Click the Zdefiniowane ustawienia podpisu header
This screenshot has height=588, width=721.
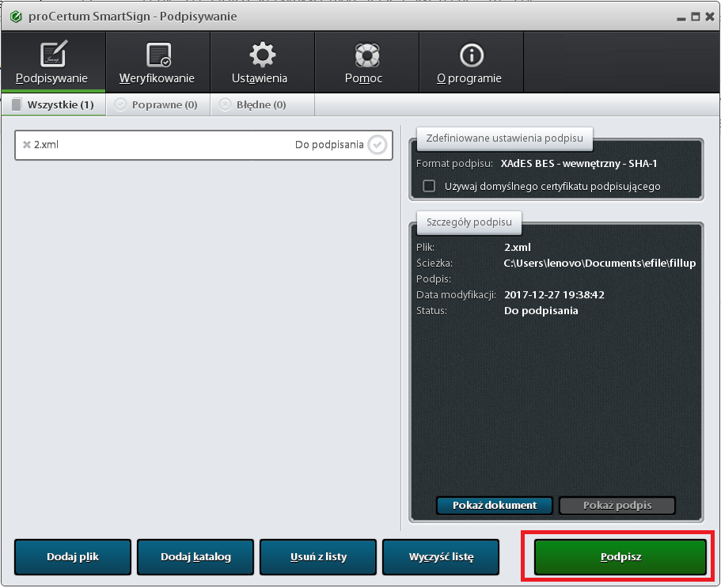[504, 138]
